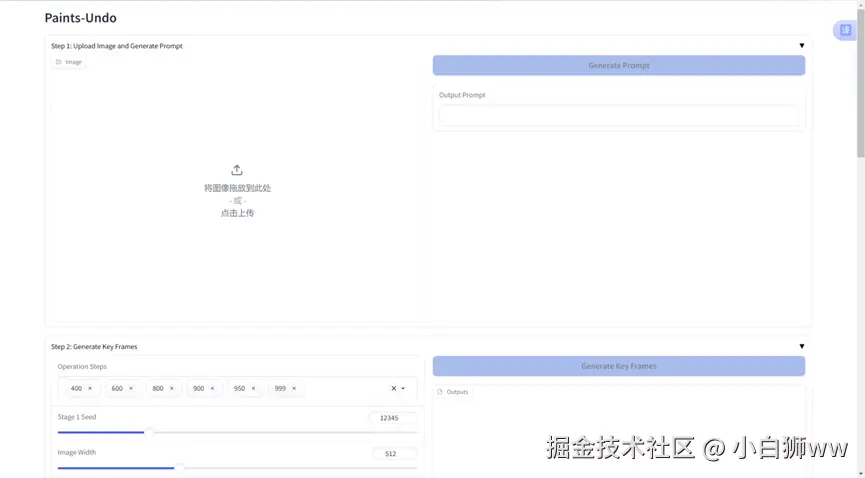
Task: Clear all Operation Steps with the X
Action: point(393,389)
